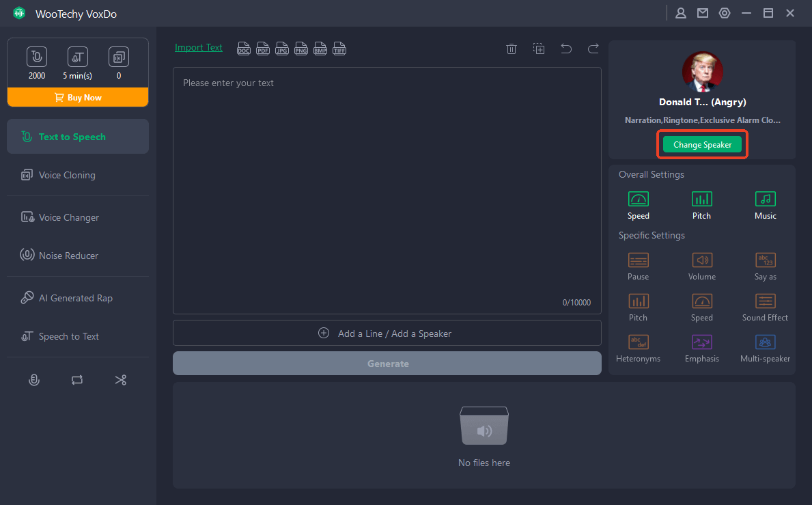The width and height of the screenshot is (812, 505).
Task: Open the Overall Settings Speed icon
Action: pyautogui.click(x=638, y=200)
